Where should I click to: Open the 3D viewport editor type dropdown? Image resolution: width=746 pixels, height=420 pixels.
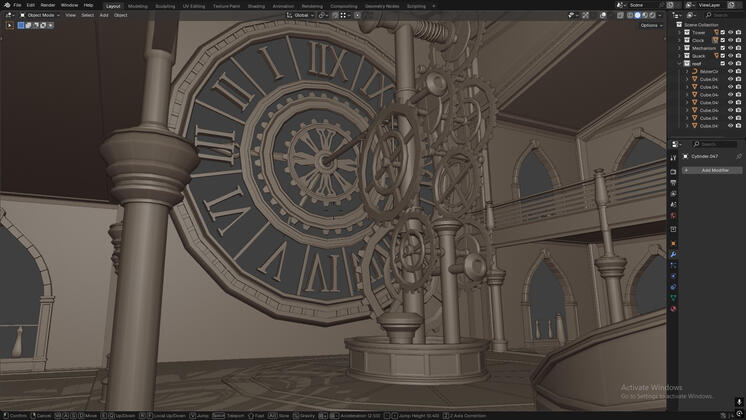10,15
